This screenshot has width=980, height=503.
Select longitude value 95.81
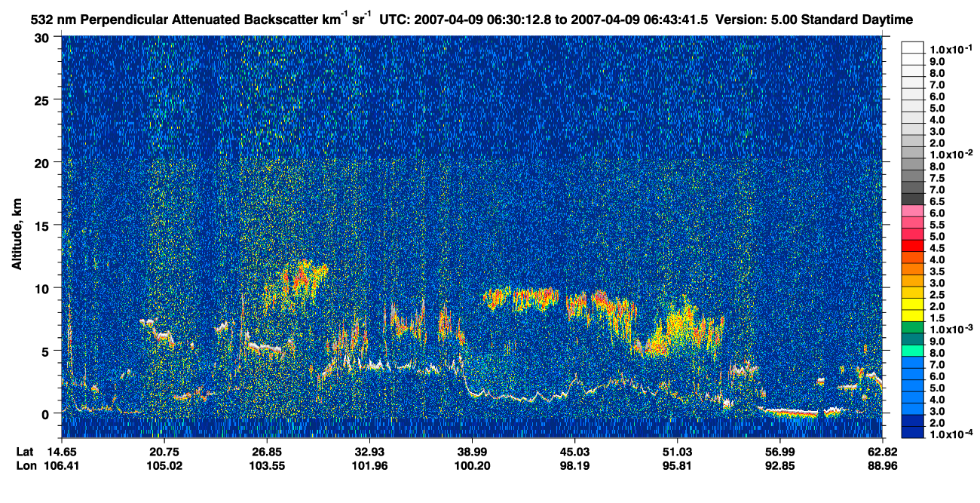coord(677,465)
